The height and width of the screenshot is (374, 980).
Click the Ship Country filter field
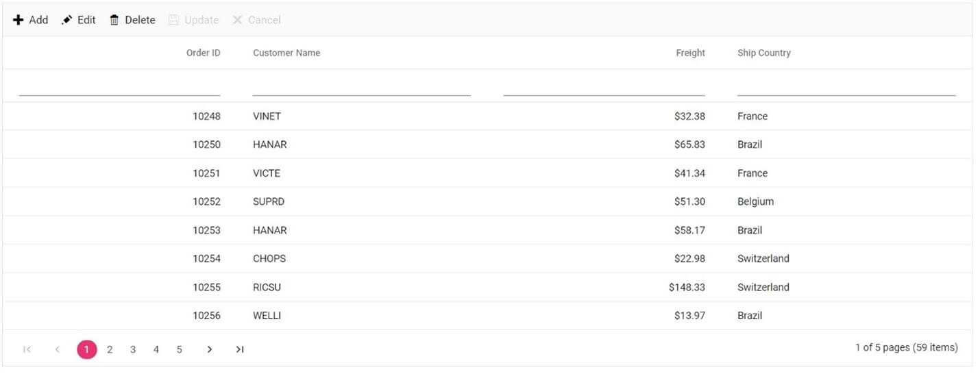pyautogui.click(x=846, y=87)
